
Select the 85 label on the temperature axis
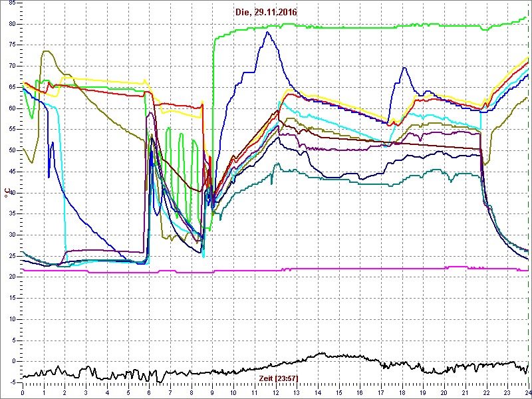coord(12,3)
